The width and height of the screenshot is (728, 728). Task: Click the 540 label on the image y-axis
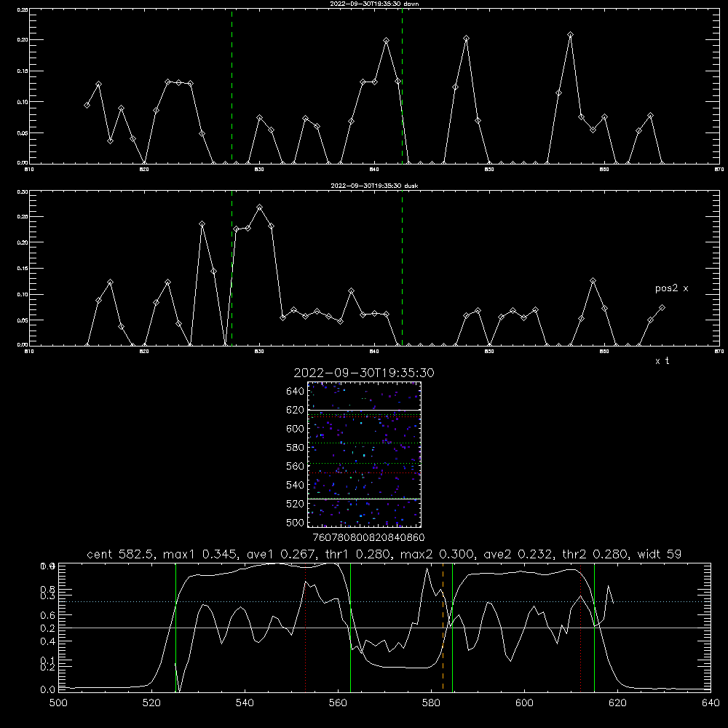tap(296, 485)
